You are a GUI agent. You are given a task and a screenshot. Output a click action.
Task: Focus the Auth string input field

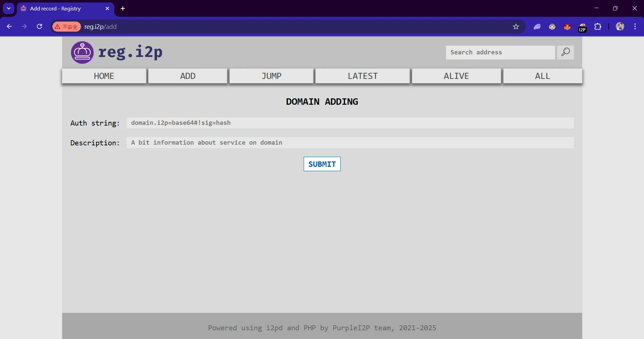pyautogui.click(x=350, y=123)
